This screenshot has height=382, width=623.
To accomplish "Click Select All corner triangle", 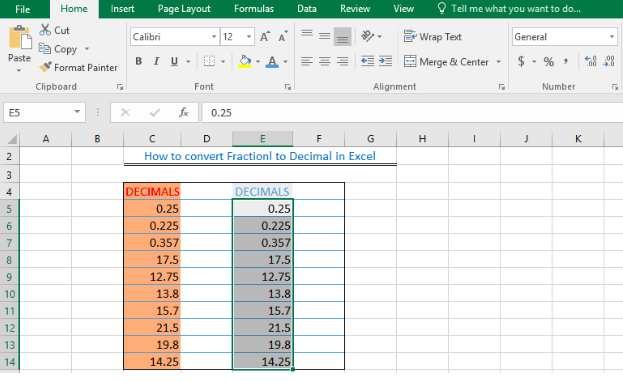I will pyautogui.click(x=12, y=139).
